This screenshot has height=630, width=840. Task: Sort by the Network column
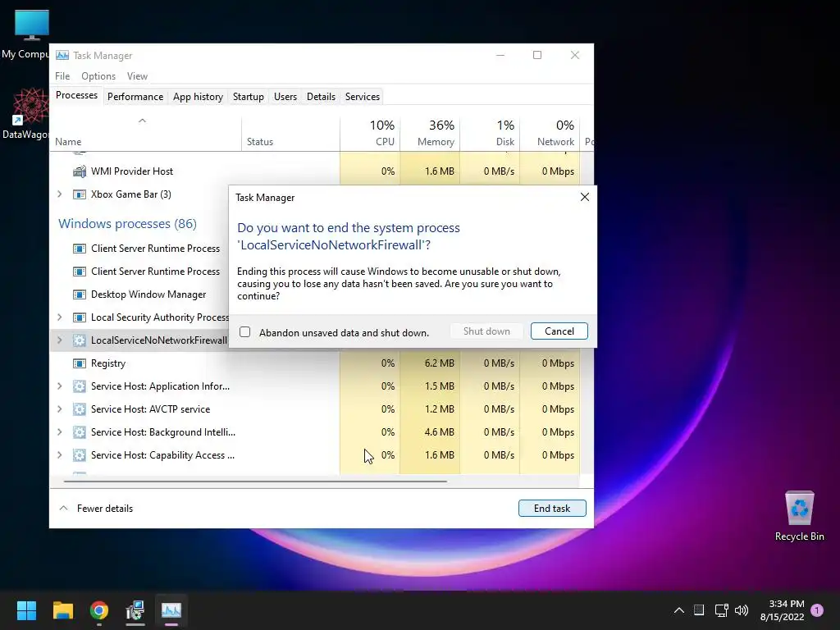pos(550,133)
